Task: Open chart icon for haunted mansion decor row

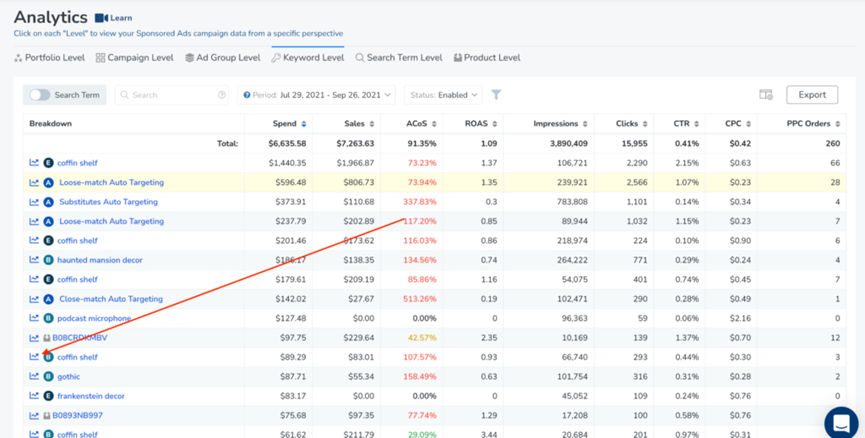Action: [x=34, y=260]
